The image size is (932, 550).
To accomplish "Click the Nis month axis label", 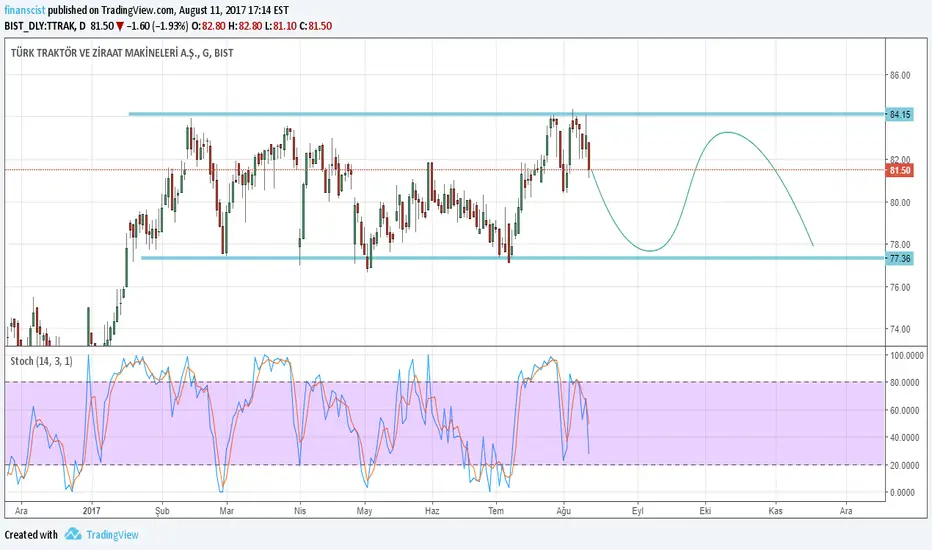I will tap(300, 510).
